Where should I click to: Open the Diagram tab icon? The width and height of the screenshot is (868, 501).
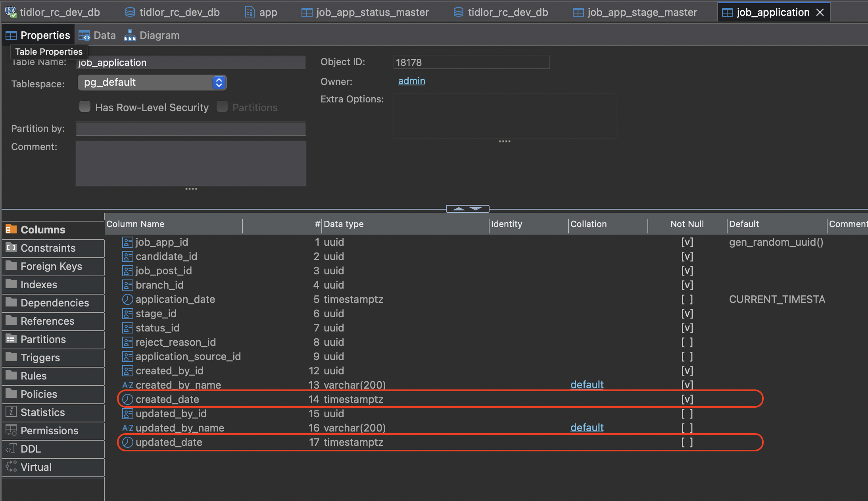130,36
